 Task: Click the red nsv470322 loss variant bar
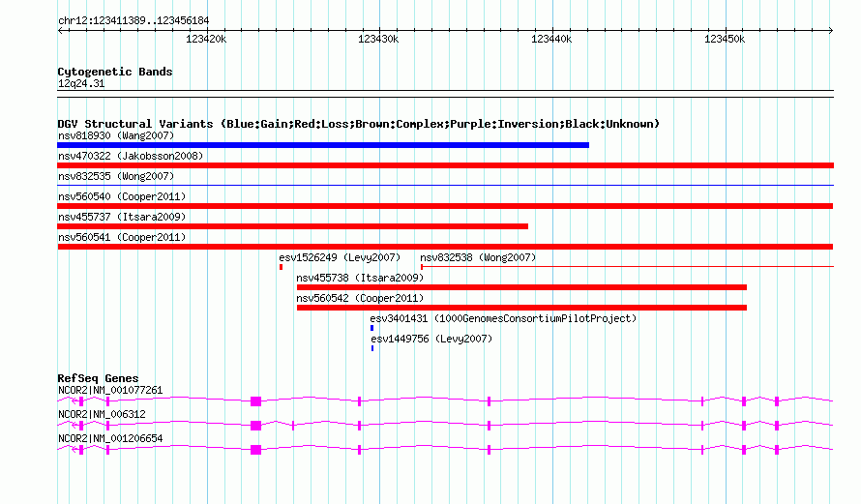(x=445, y=165)
